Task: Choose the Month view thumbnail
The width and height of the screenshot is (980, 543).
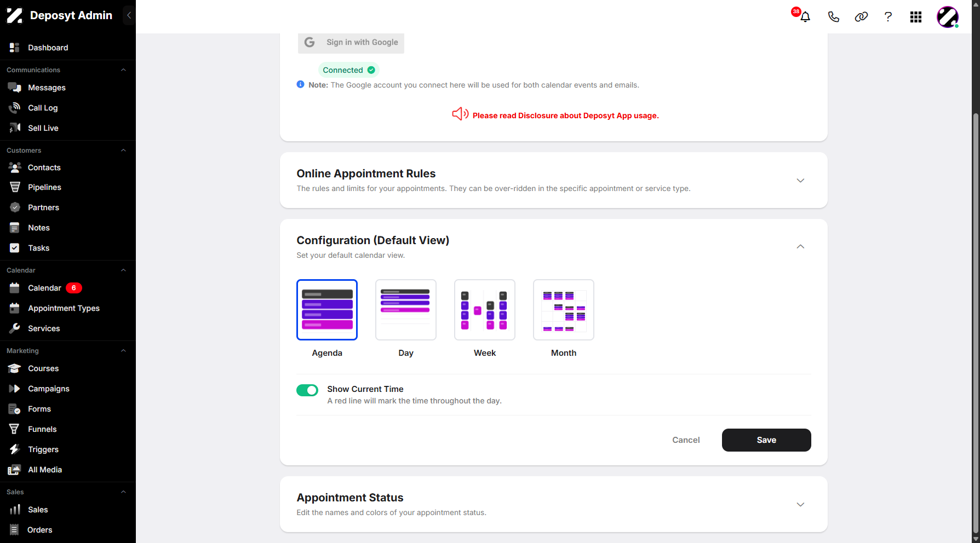Action: coord(564,310)
